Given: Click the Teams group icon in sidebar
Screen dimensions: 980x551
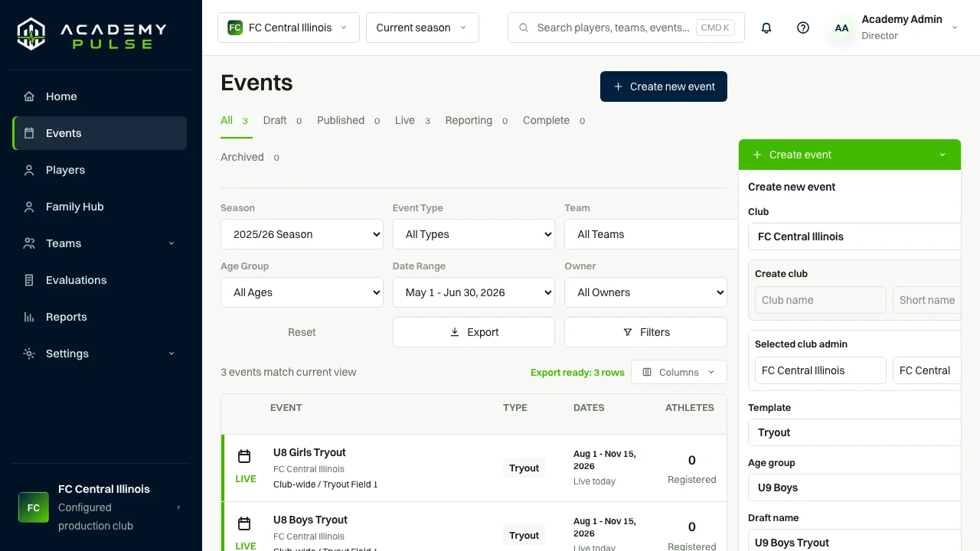Looking at the screenshot, I should pos(29,243).
